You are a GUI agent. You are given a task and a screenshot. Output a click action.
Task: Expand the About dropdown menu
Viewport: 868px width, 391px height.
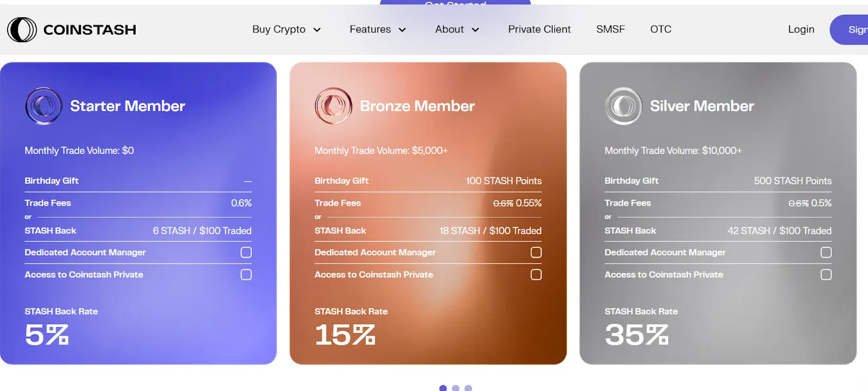click(457, 29)
